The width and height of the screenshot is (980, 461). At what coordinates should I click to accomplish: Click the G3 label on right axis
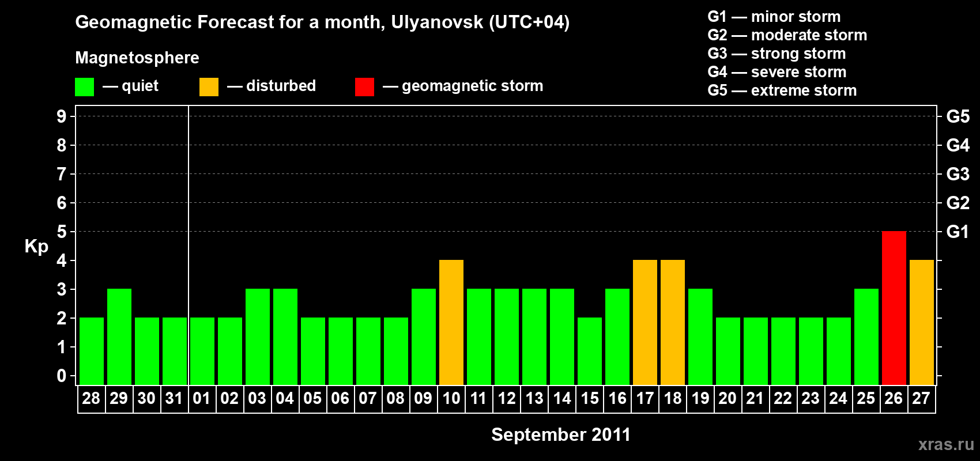(x=958, y=174)
